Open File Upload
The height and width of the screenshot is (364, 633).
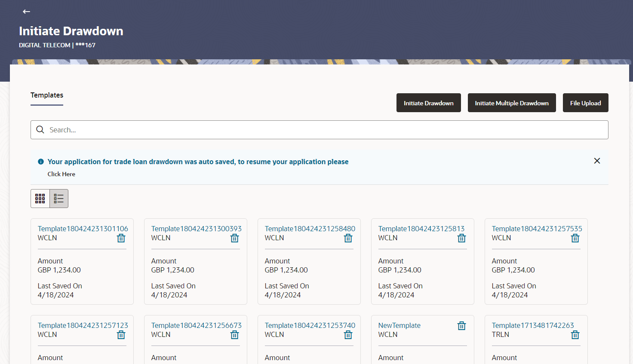[586, 103]
